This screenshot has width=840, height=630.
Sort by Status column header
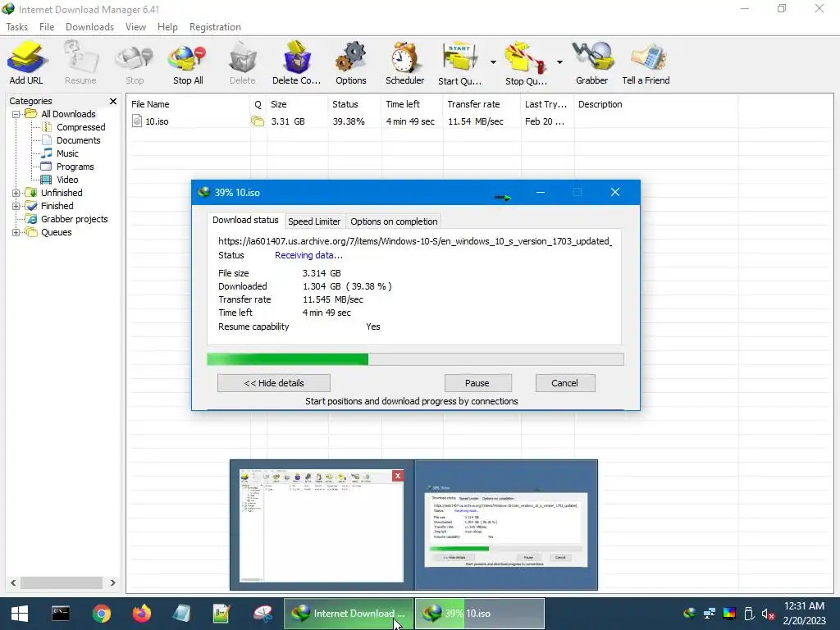[354, 104]
